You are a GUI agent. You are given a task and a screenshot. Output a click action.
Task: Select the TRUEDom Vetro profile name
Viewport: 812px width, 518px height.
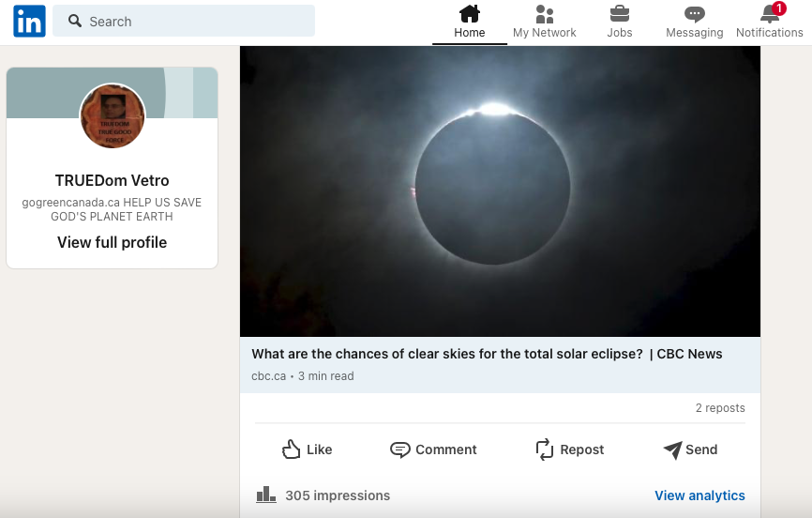(x=112, y=180)
